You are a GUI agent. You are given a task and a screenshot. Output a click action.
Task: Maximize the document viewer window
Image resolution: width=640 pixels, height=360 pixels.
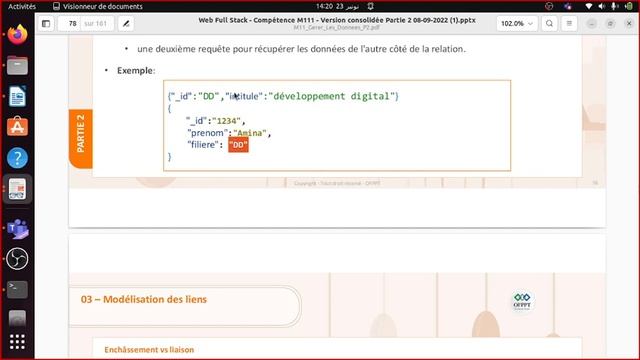pos(610,24)
